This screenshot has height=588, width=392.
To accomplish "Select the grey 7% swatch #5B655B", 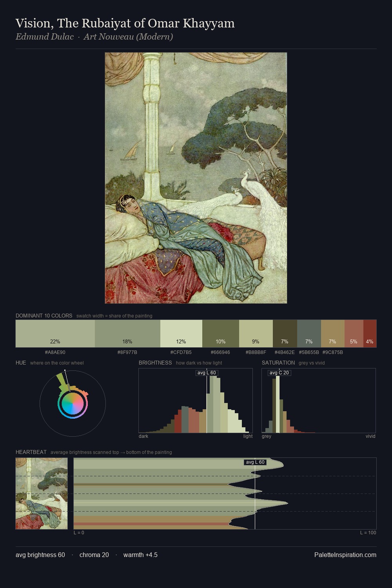I will [x=309, y=334].
